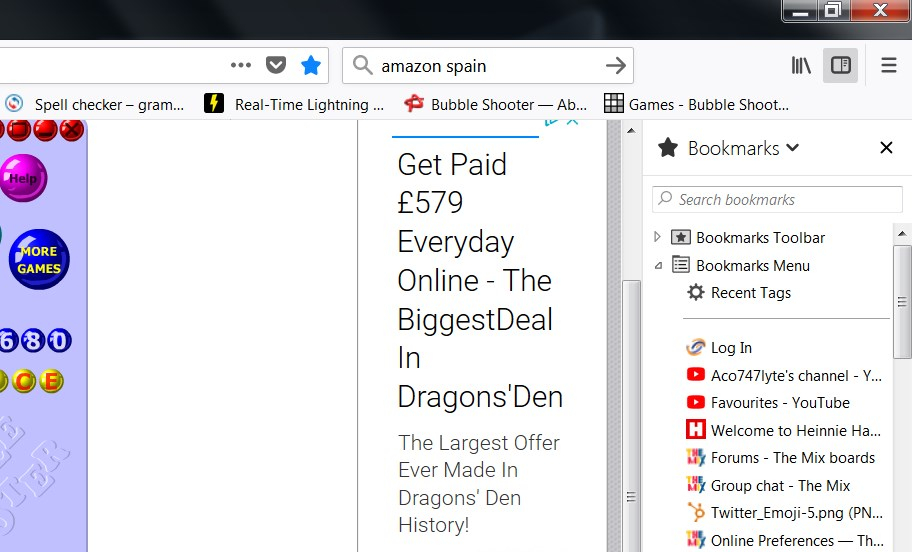912x552 pixels.
Task: Click the yellow C ball in game
Action: pos(24,382)
